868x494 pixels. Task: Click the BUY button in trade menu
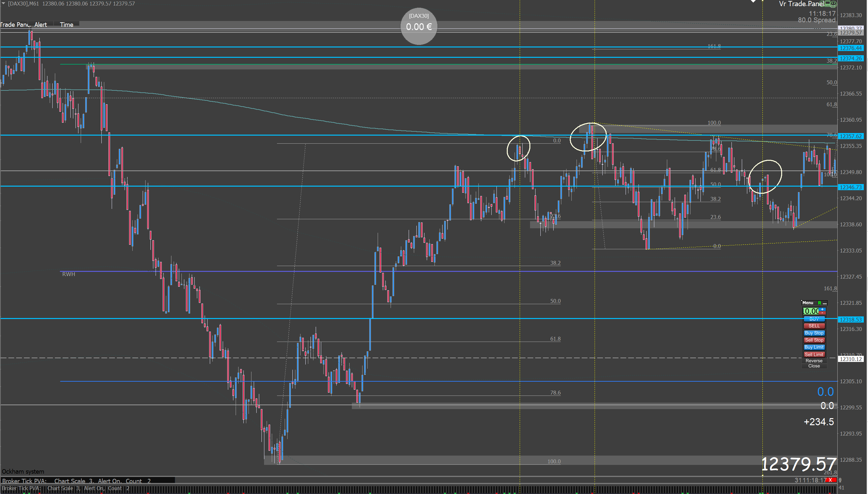pyautogui.click(x=814, y=320)
